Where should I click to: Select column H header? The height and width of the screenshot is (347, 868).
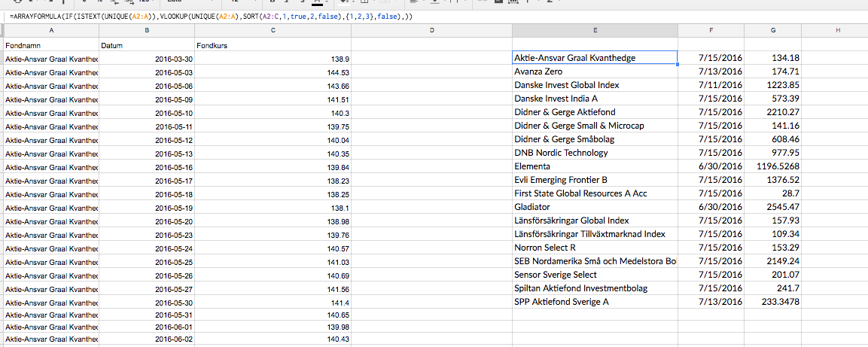[838, 31]
